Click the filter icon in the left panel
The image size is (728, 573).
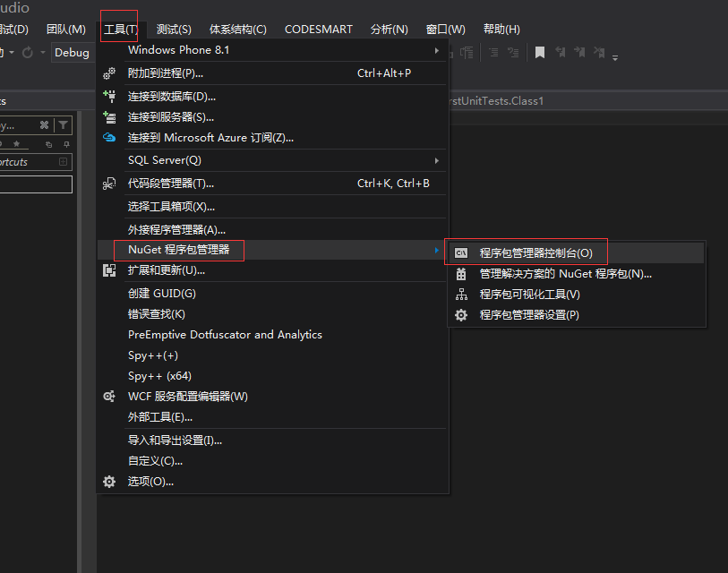click(x=63, y=126)
